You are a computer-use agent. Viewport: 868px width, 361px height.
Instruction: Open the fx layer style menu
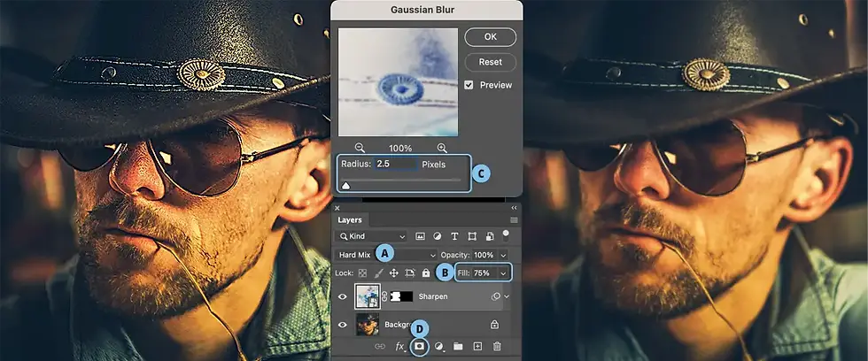[400, 347]
